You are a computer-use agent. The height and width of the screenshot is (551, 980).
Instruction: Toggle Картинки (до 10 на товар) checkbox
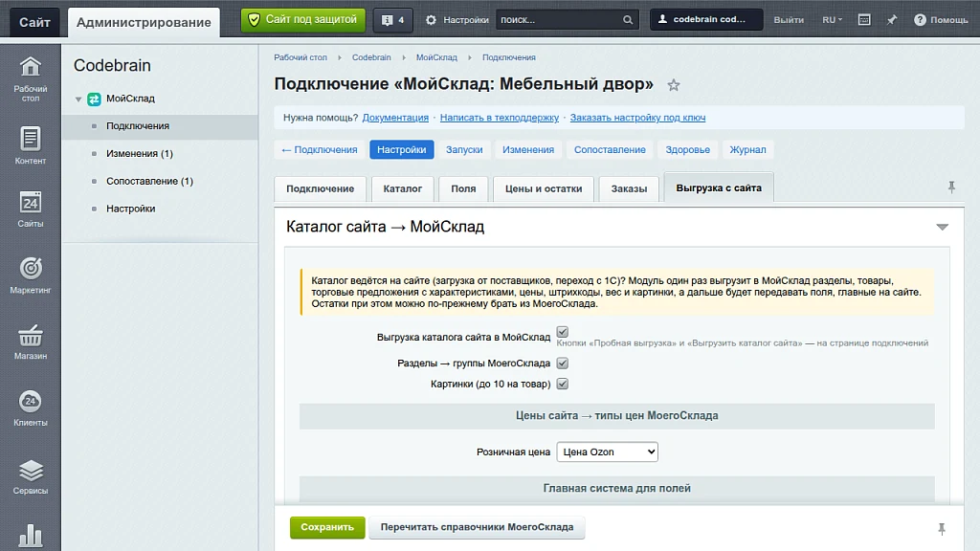[x=563, y=384]
